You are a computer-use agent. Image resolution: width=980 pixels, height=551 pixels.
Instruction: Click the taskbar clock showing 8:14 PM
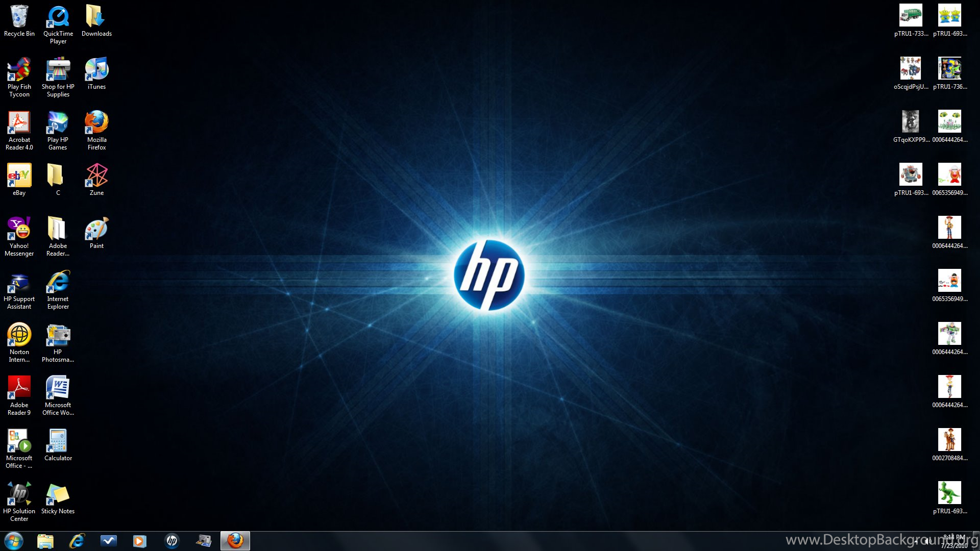[954, 541]
